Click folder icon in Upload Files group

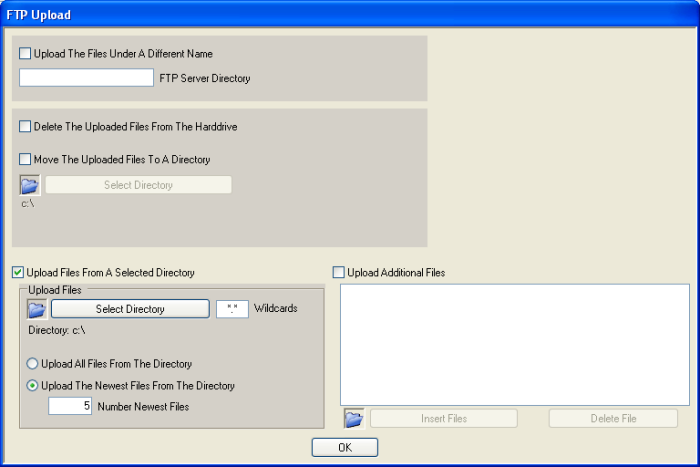37,309
